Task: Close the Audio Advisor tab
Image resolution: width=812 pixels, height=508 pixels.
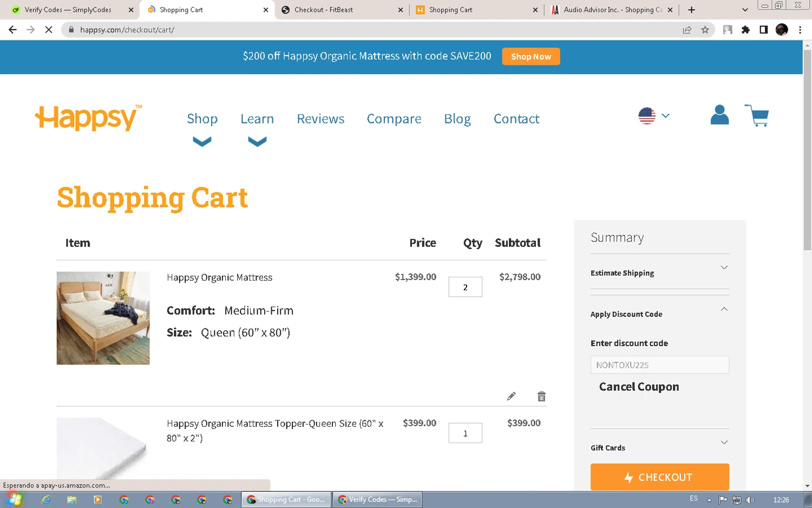Action: (x=670, y=10)
